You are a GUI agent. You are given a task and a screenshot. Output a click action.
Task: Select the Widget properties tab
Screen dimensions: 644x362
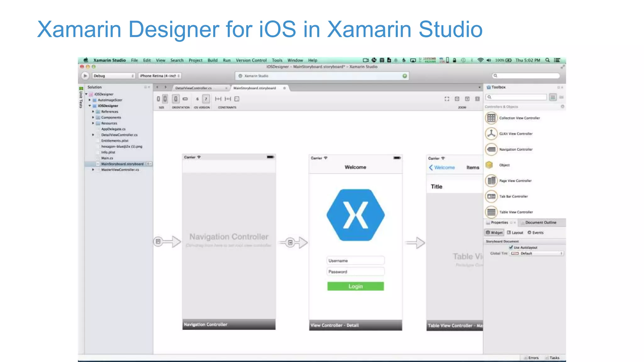point(494,233)
